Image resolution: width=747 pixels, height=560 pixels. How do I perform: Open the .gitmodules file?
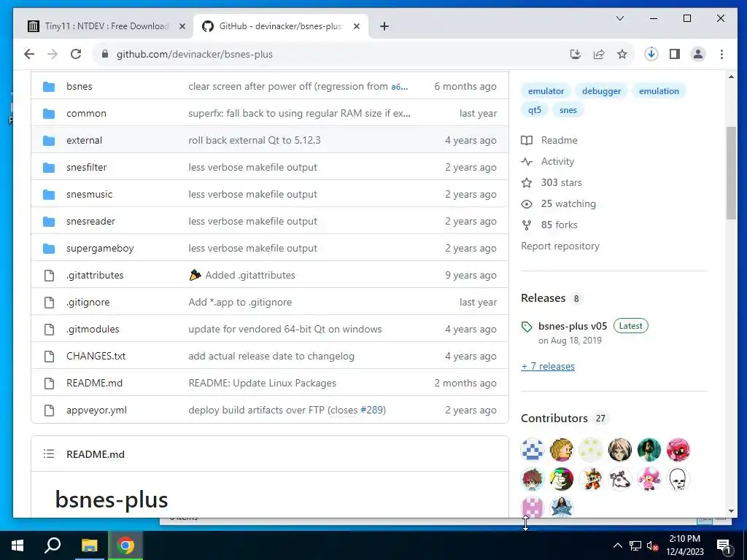click(x=93, y=329)
